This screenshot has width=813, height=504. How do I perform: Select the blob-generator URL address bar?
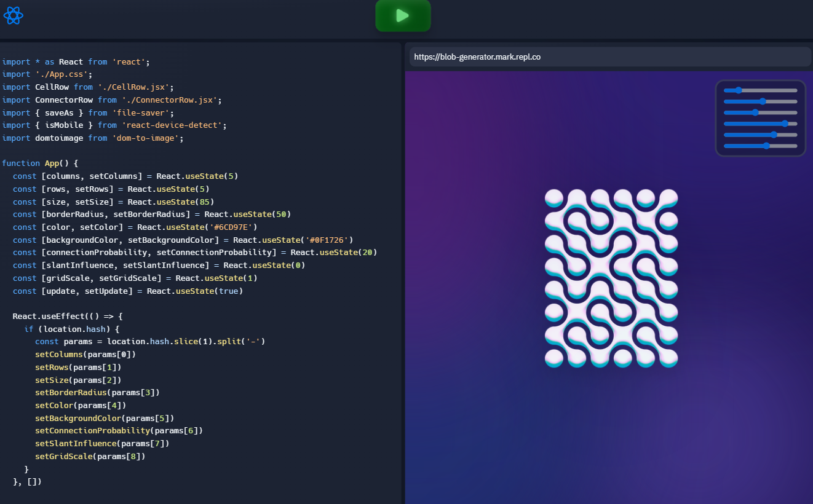coord(609,57)
